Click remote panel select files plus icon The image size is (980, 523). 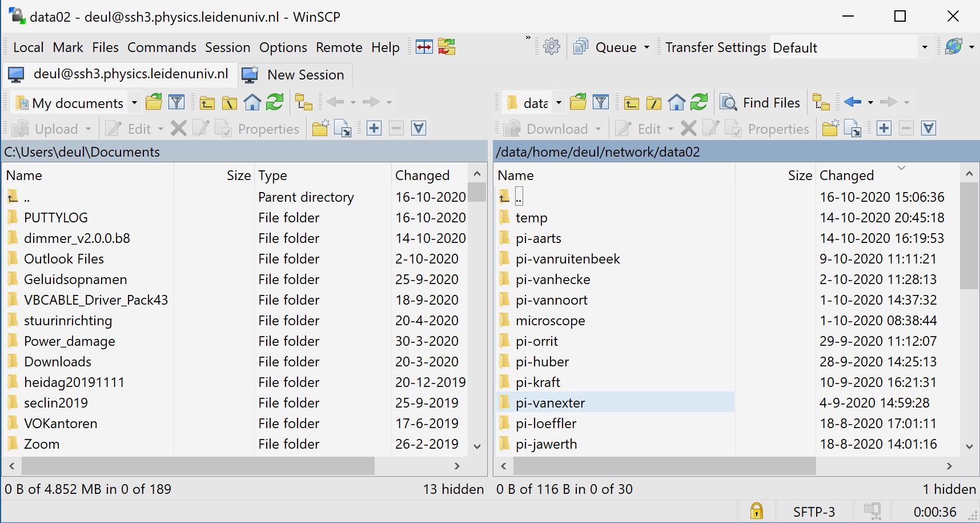(x=883, y=129)
